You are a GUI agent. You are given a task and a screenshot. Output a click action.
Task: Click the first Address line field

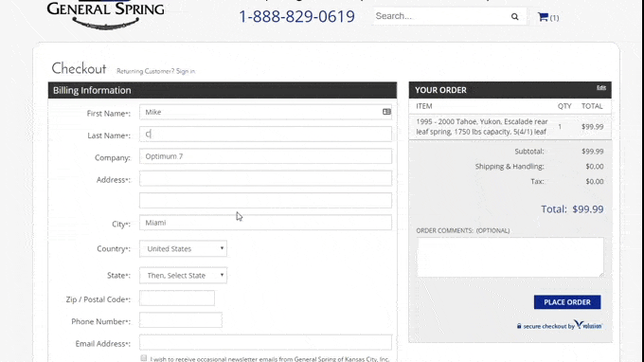(265, 178)
